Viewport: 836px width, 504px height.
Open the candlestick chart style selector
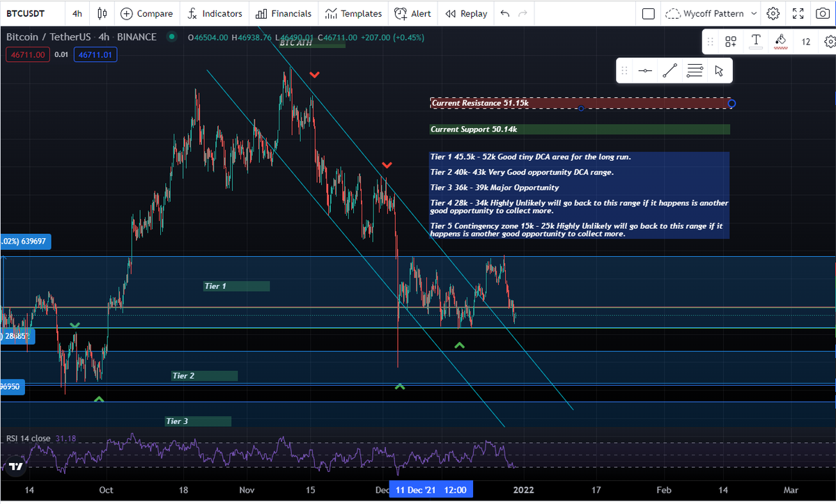pyautogui.click(x=102, y=13)
